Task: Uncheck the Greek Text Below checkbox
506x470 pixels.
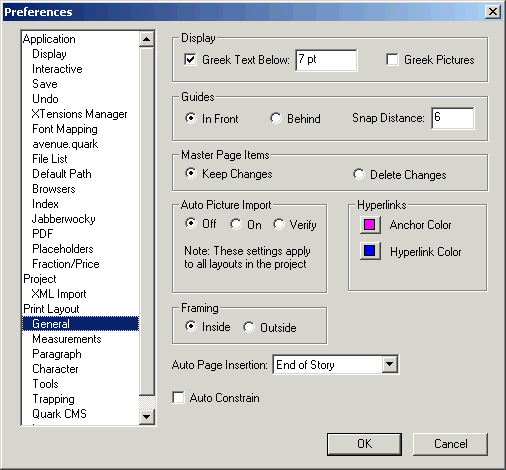Action: (x=190, y=60)
